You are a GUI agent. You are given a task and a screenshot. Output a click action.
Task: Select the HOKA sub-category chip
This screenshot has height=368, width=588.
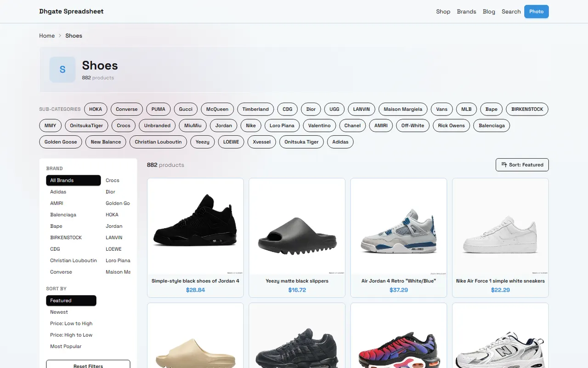pyautogui.click(x=96, y=109)
